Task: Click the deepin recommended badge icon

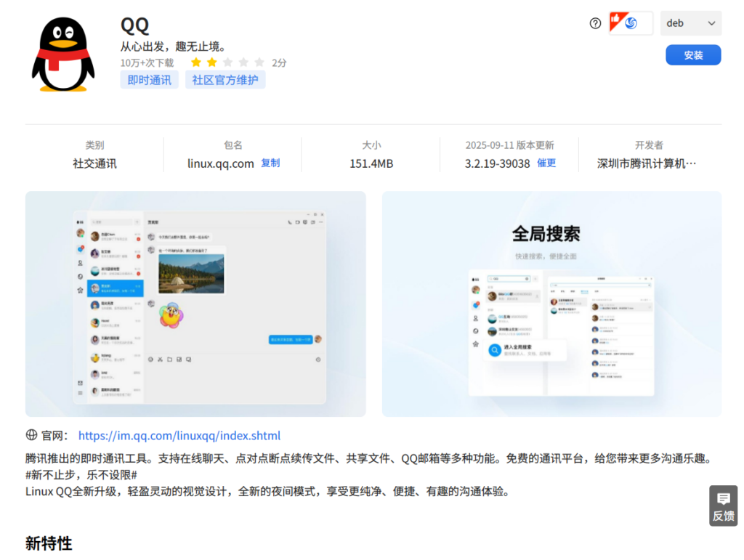Action: 630,23
